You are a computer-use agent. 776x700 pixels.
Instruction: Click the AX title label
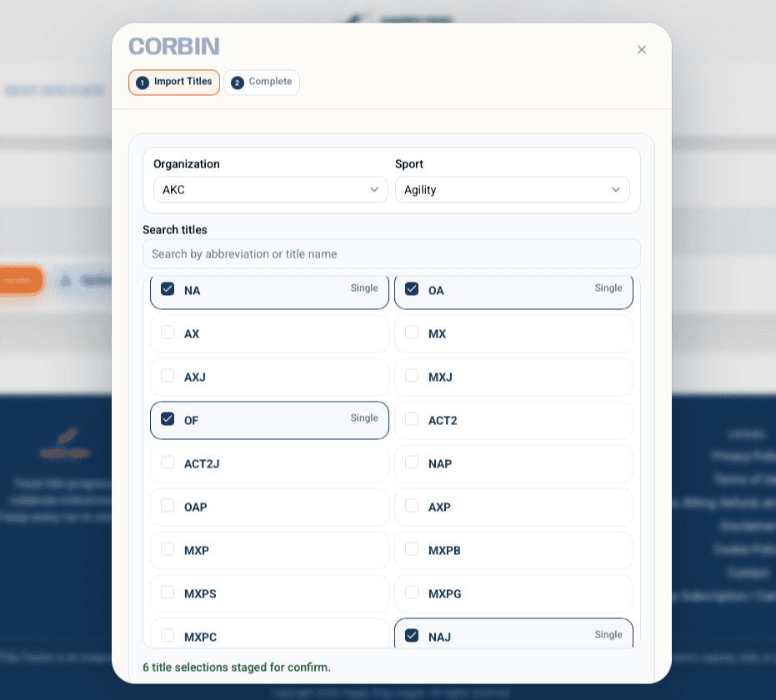coord(192,334)
